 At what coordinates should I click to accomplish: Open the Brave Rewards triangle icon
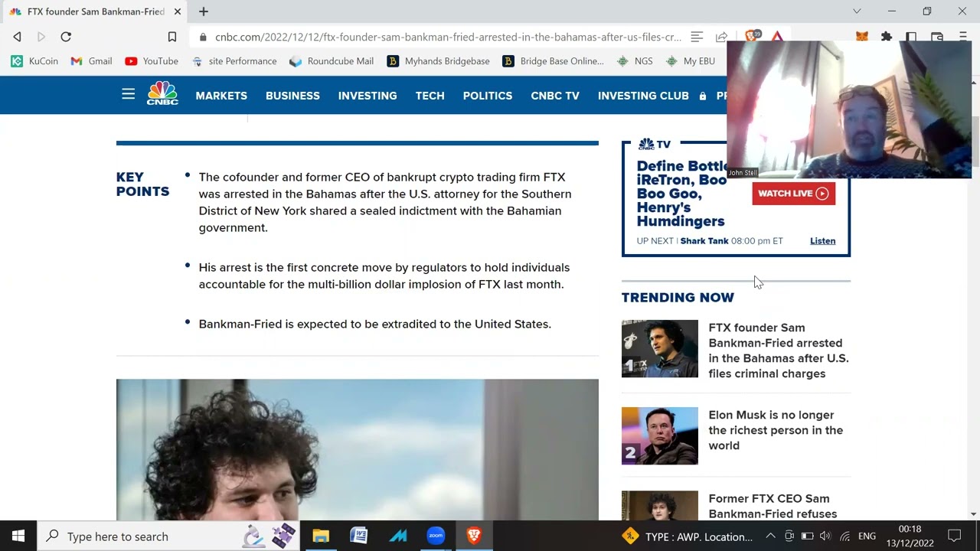pyautogui.click(x=777, y=36)
